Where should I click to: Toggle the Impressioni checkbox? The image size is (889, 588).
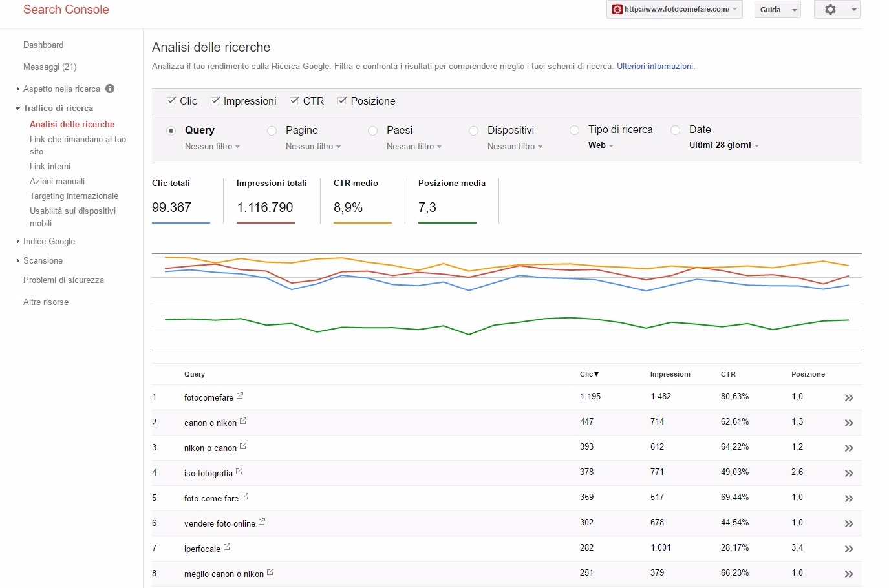click(215, 101)
